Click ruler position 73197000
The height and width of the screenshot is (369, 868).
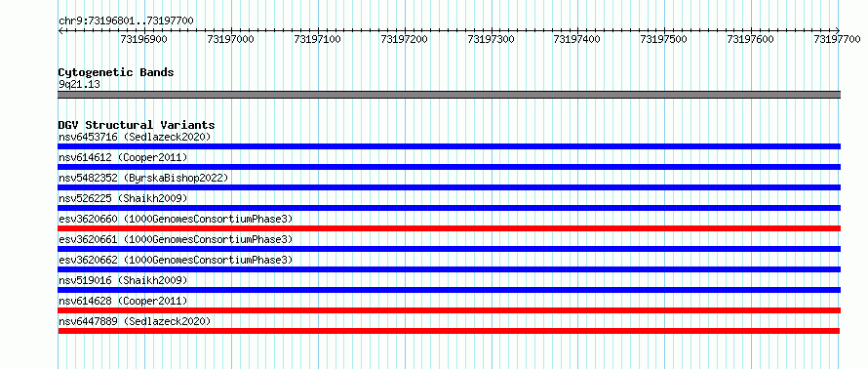coord(230,39)
